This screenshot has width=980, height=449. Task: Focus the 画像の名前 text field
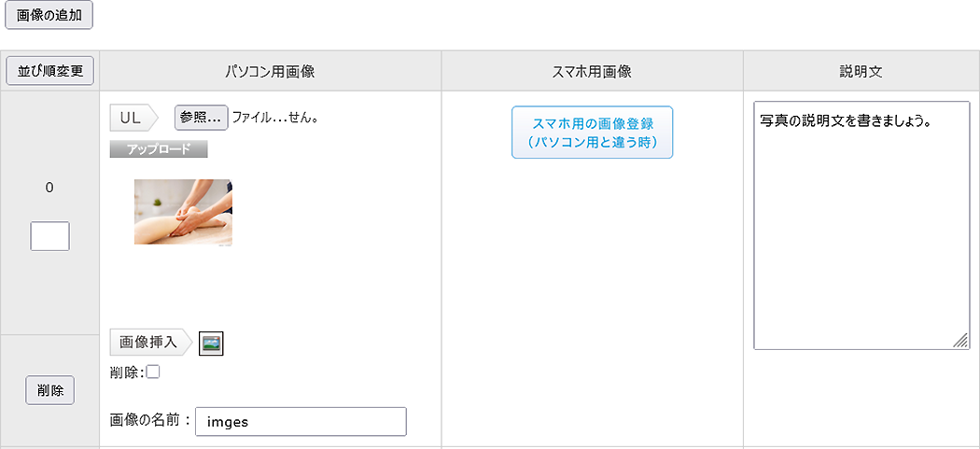click(x=301, y=422)
